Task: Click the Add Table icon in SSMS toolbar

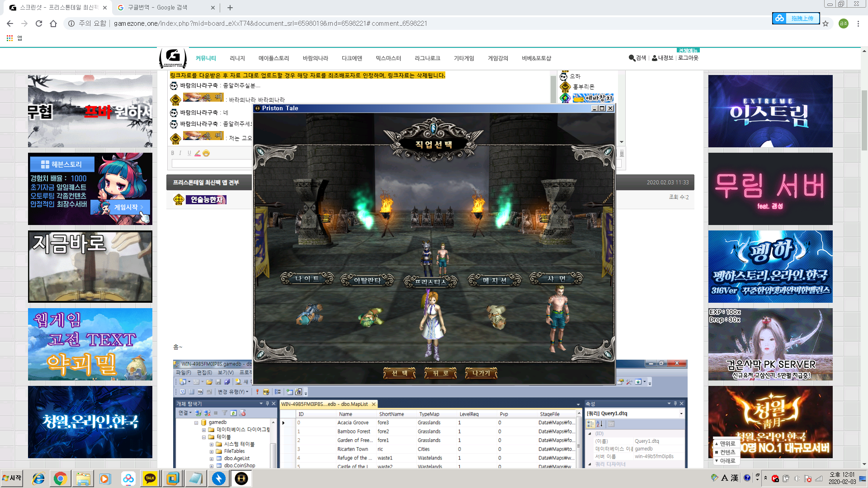Action: pos(290,392)
